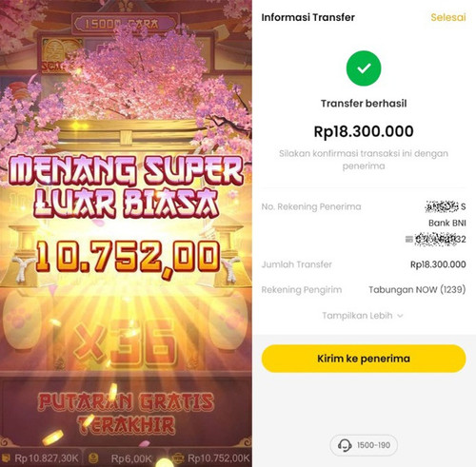Image resolution: width=476 pixels, height=467 pixels.
Task: Click the win trophy icon beside Rp10.752,00K
Action: (x=178, y=458)
